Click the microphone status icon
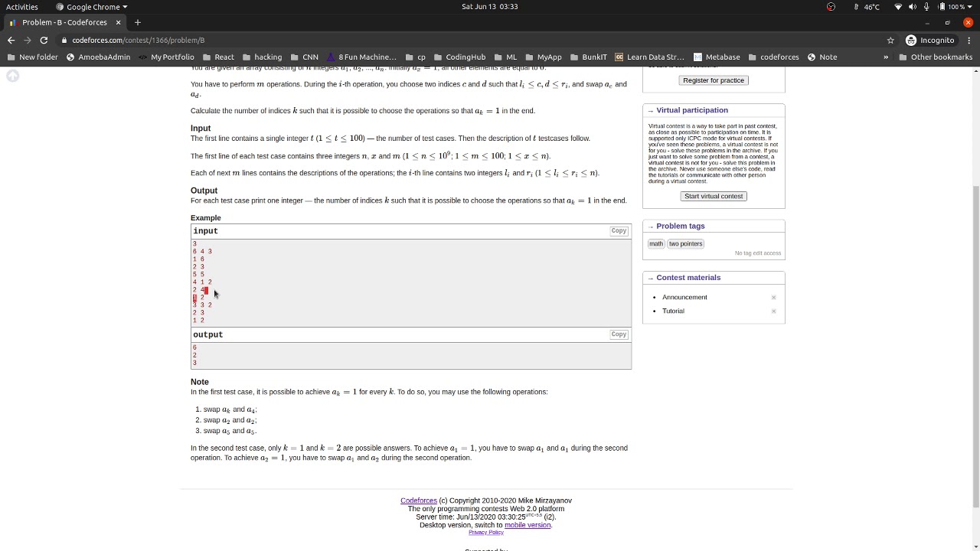 point(926,7)
